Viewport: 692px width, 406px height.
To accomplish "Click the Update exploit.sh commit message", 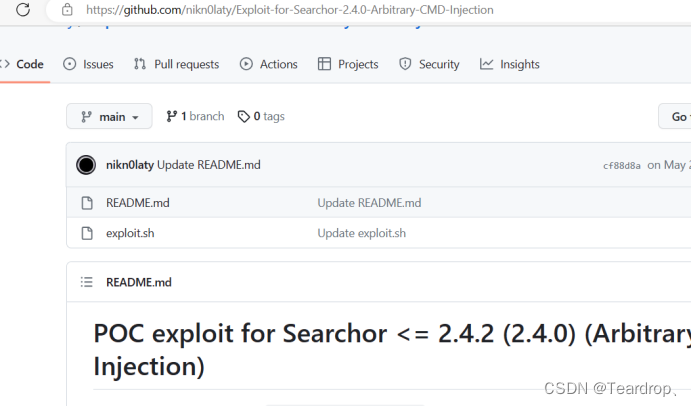I will pos(361,233).
